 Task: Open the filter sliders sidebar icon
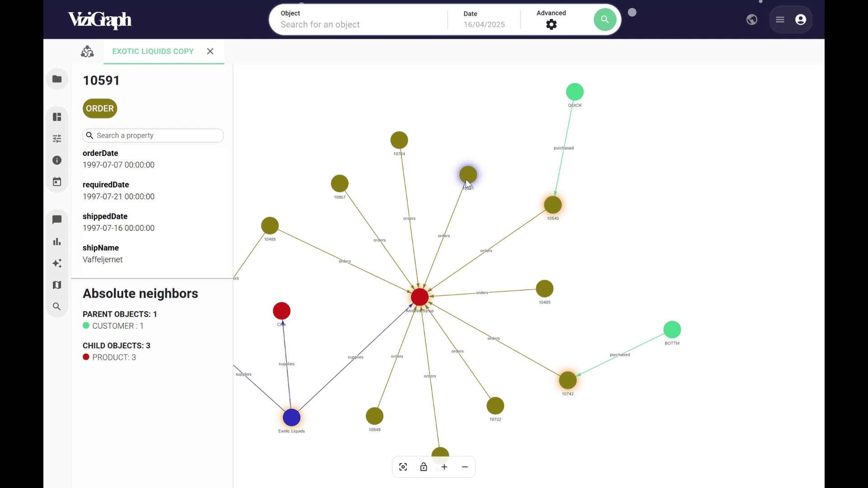pyautogui.click(x=57, y=139)
